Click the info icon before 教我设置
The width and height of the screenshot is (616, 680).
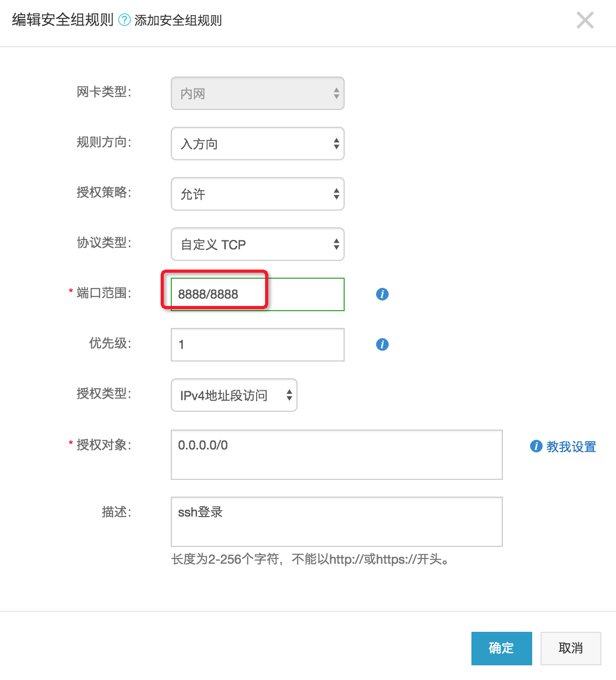point(536,446)
